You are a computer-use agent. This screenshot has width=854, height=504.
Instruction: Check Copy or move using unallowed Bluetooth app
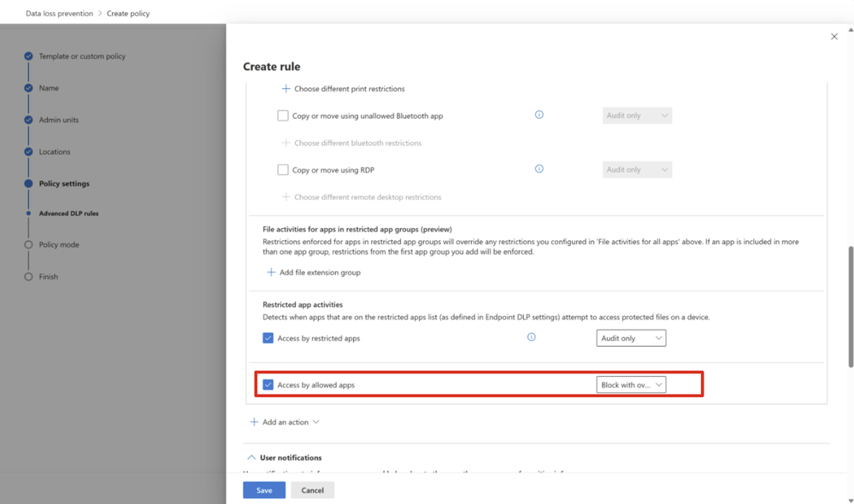[x=283, y=115]
